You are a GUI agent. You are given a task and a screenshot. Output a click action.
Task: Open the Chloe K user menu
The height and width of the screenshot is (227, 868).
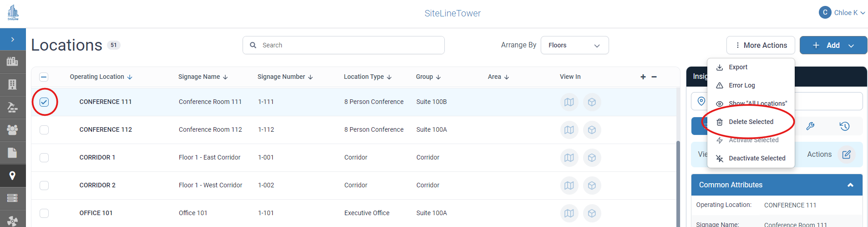pos(842,13)
